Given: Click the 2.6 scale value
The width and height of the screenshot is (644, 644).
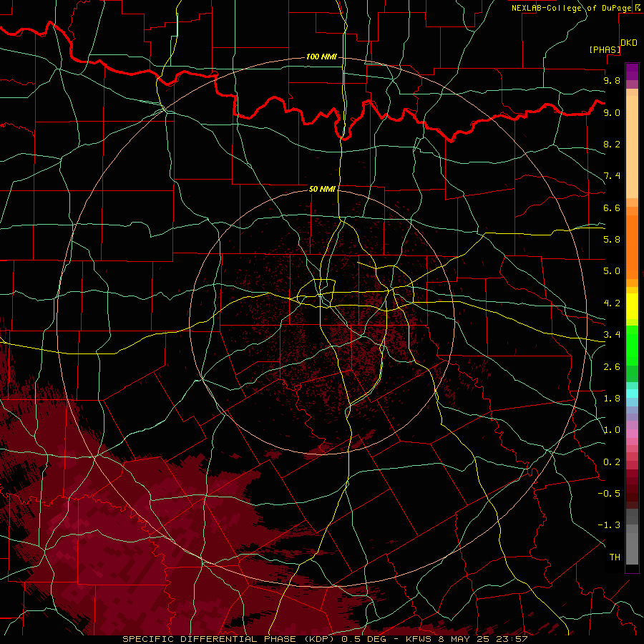Looking at the screenshot, I should [x=612, y=367].
